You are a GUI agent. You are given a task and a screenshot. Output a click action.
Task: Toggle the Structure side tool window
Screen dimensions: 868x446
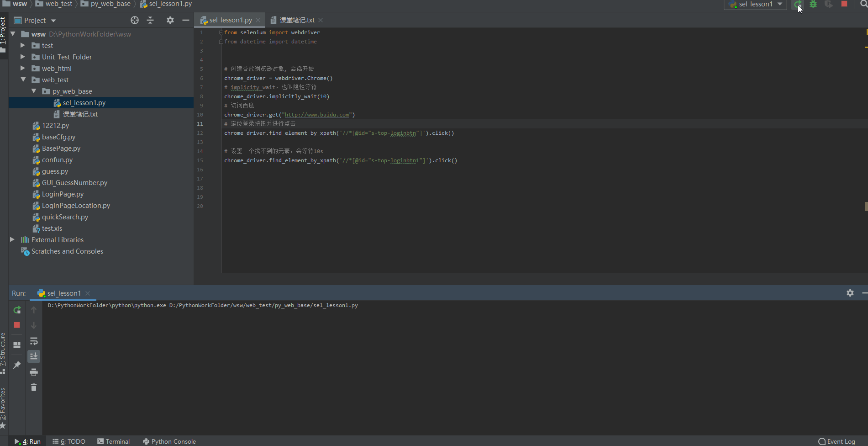[x=3, y=353]
